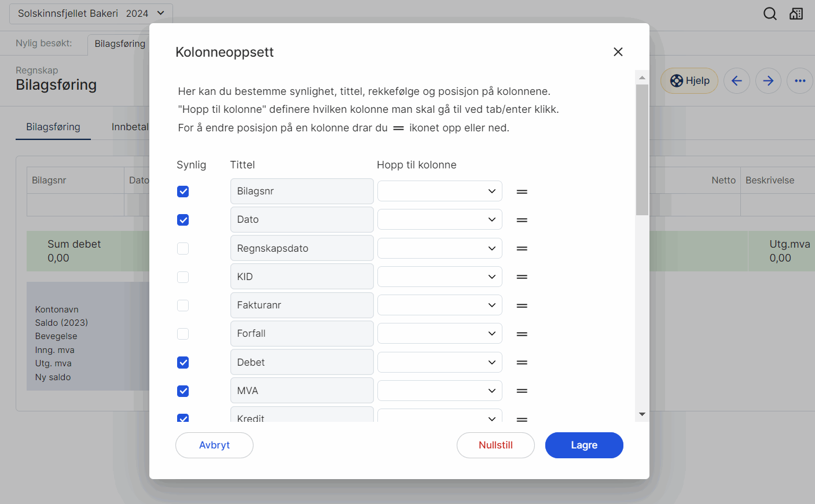Select the recently visited Bilagsføring tab
Screen dimensions: 815x504
point(119,44)
